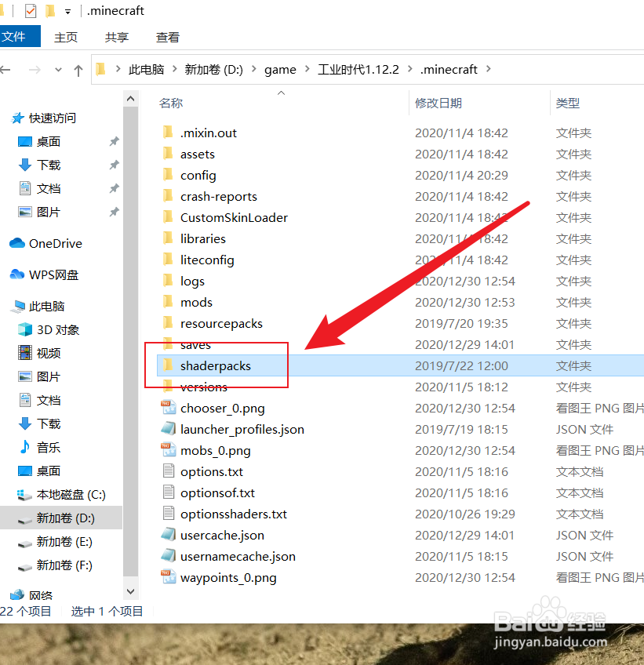
Task: Select the mobs_0.png file icon
Action: [x=169, y=449]
